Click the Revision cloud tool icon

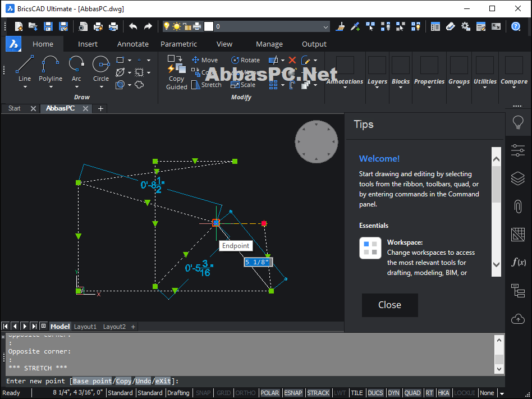[x=139, y=85]
